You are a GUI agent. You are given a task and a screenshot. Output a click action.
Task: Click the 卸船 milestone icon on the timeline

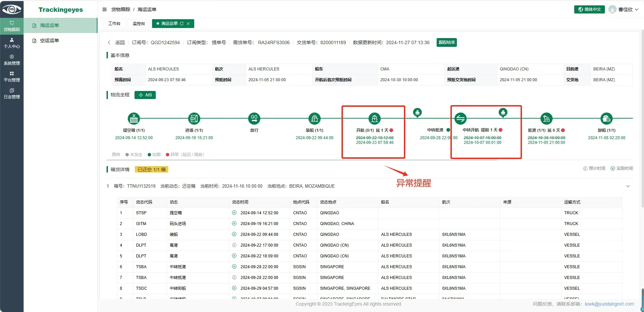click(x=606, y=119)
